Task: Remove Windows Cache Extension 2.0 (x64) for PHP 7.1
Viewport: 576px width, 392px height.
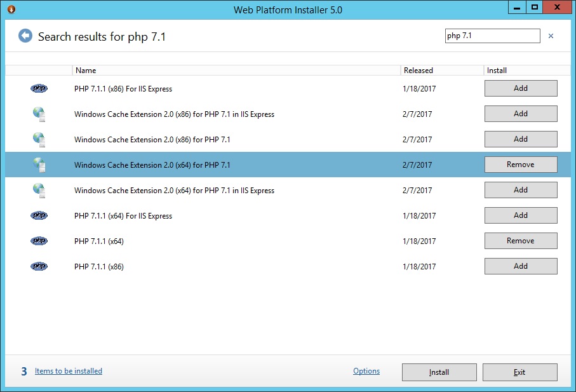Action: coord(521,165)
